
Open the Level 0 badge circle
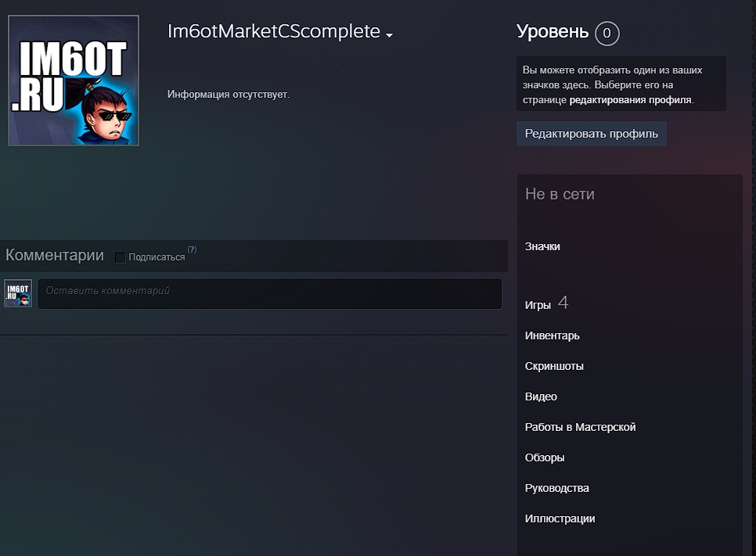(607, 34)
